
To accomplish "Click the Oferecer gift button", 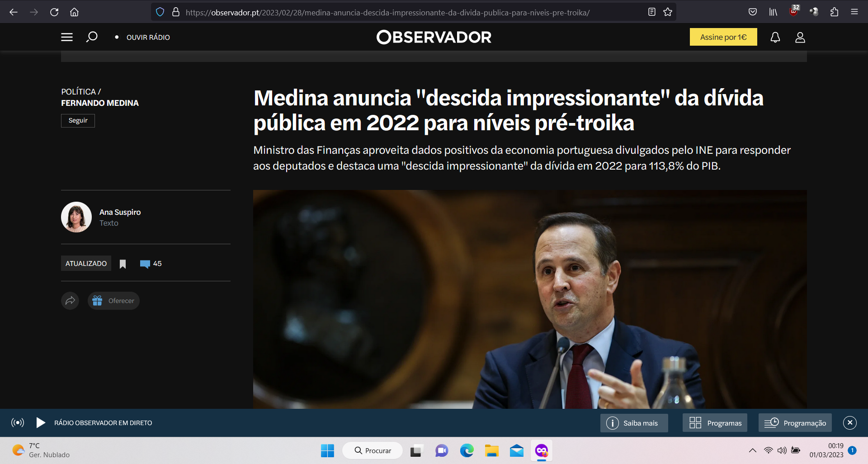I will pyautogui.click(x=113, y=301).
